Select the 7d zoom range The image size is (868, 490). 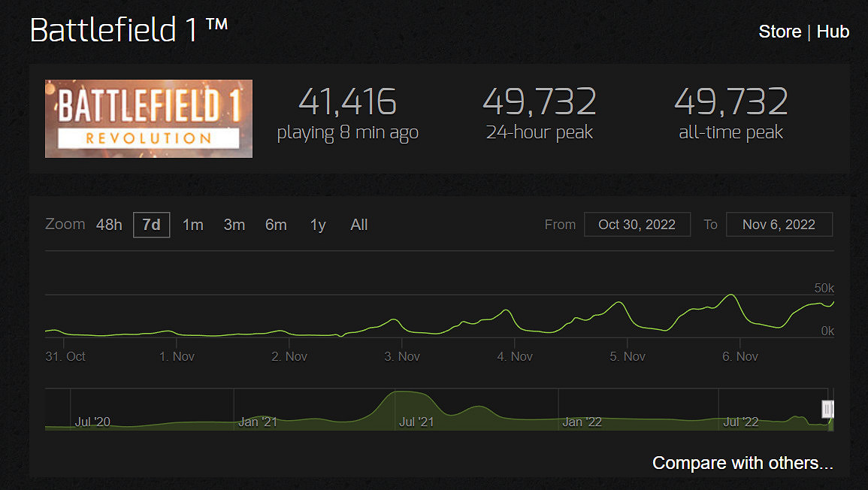coord(151,225)
